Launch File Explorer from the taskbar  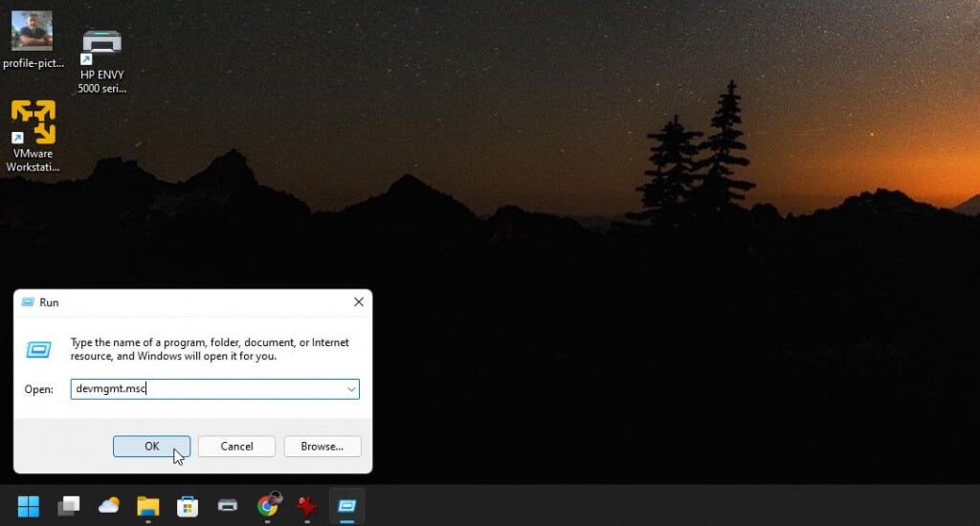pyautogui.click(x=148, y=506)
